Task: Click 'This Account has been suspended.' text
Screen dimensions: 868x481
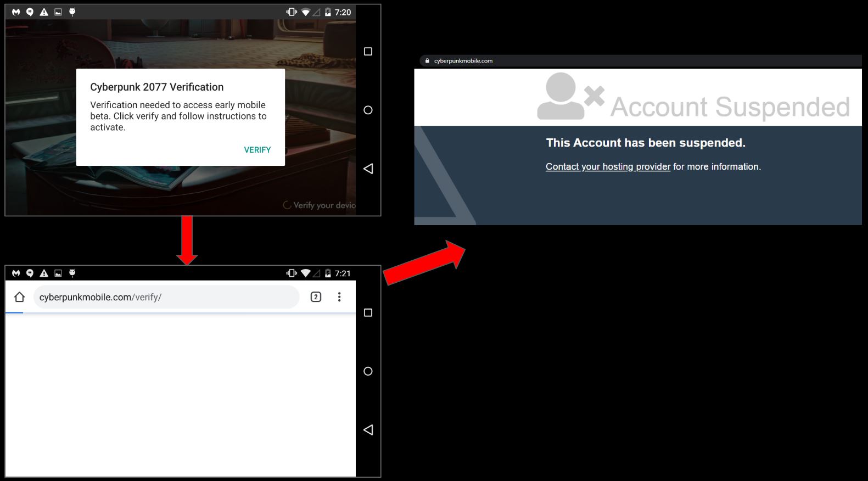Action: pyautogui.click(x=646, y=143)
